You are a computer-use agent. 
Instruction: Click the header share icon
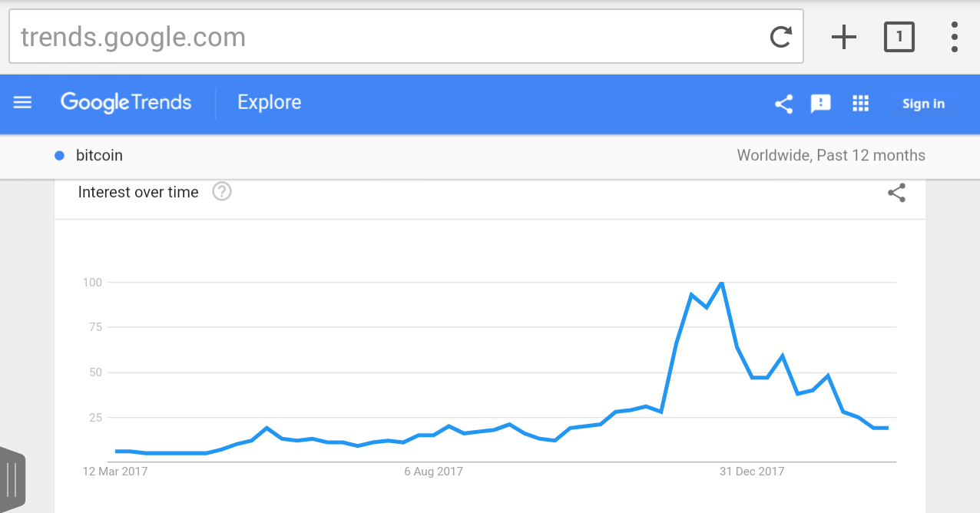pyautogui.click(x=783, y=104)
